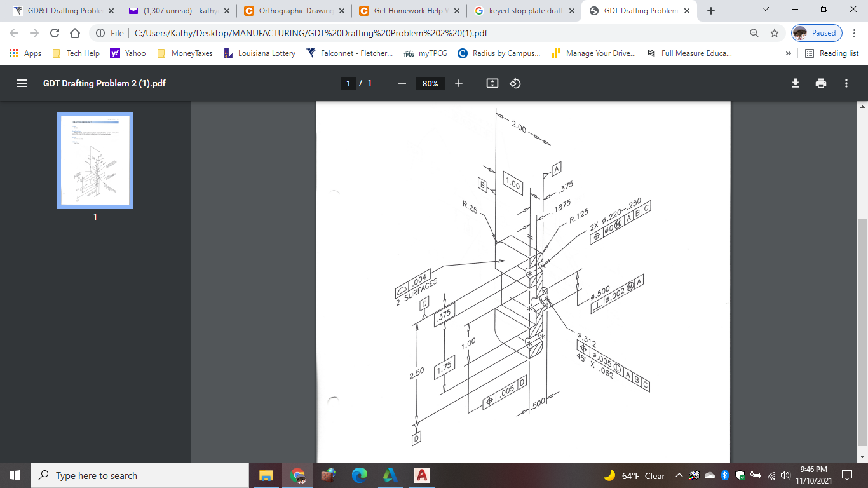Screen dimensions: 868x488
Task: Select page 1 thumbnail in sidebar
Action: (94, 161)
